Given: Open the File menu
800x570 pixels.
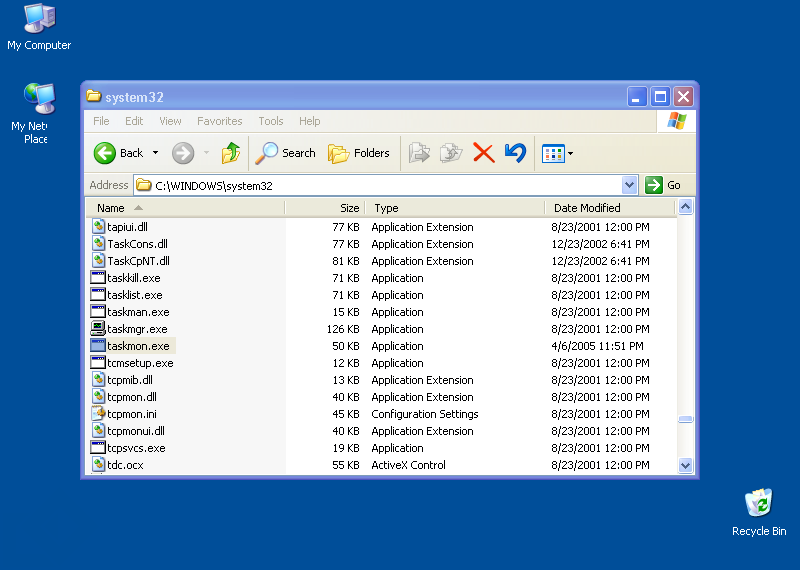Looking at the screenshot, I should (101, 121).
